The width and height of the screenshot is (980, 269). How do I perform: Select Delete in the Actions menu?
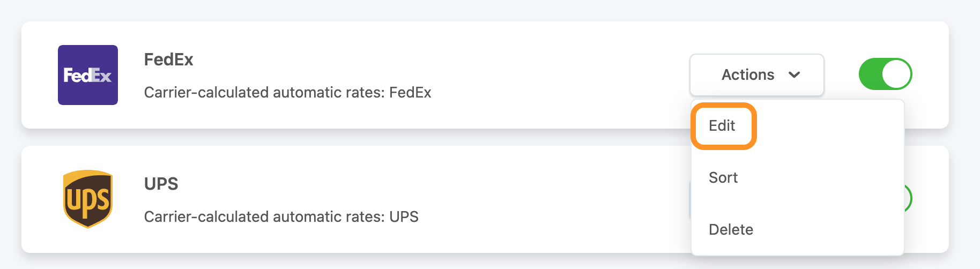(731, 230)
